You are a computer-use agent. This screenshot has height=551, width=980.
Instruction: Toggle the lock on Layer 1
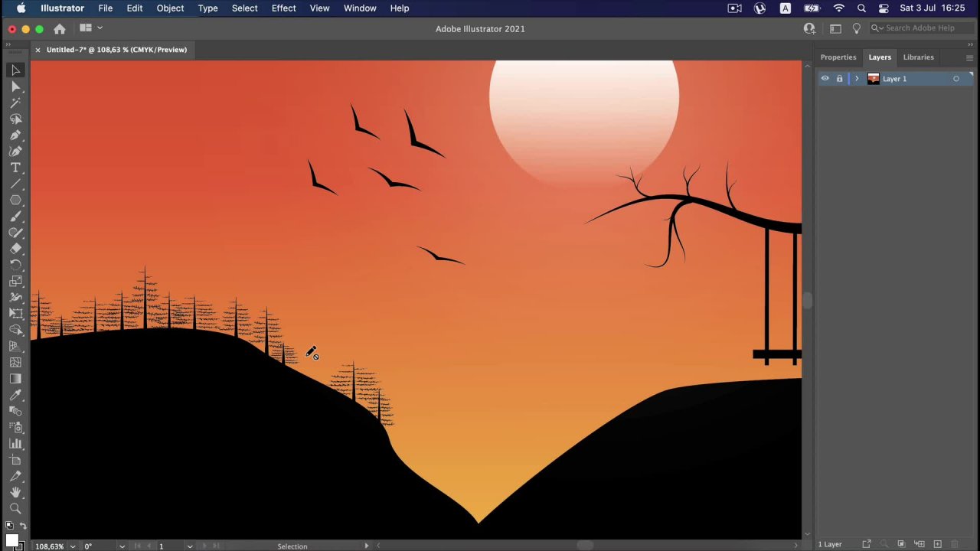pos(839,79)
